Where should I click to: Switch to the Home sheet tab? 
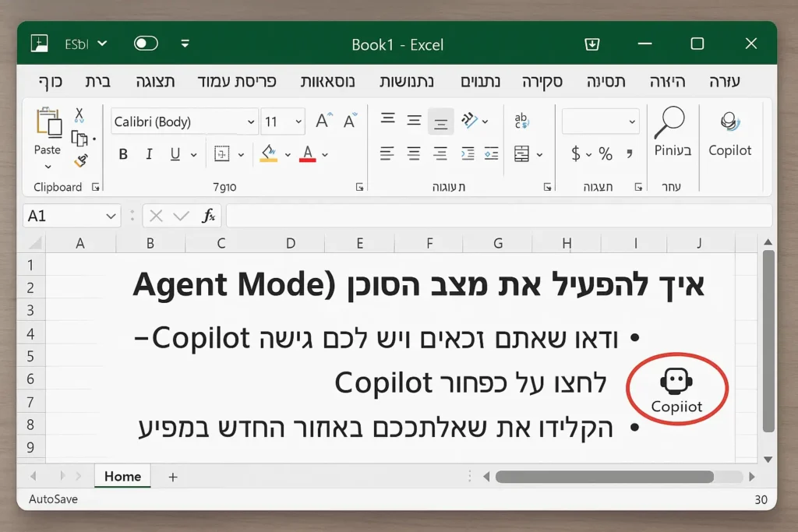122,476
